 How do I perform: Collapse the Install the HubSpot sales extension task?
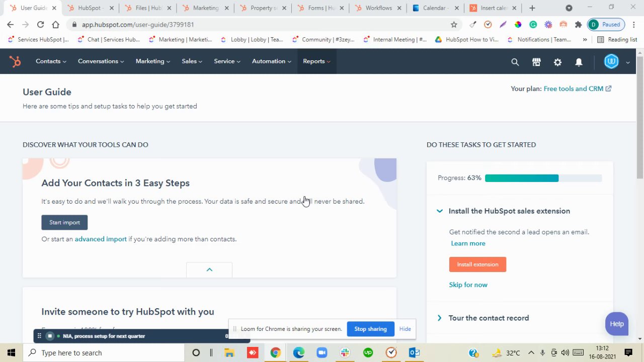440,211
